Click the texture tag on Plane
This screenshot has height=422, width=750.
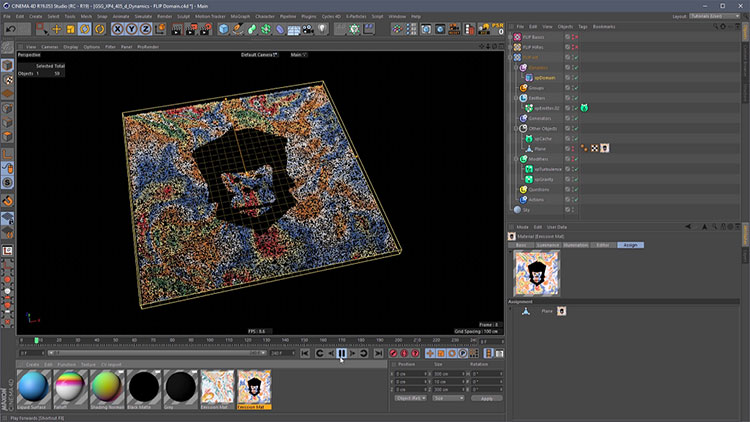[x=605, y=148]
